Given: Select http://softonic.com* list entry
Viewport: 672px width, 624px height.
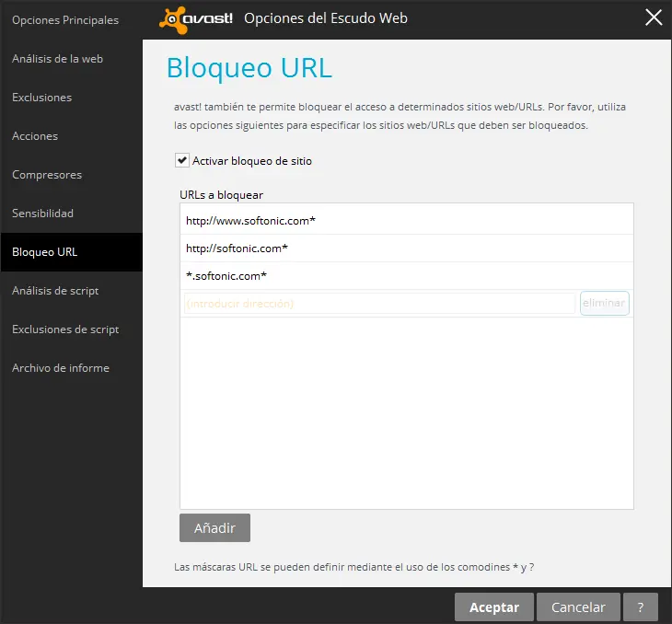Looking at the screenshot, I should (x=406, y=248).
